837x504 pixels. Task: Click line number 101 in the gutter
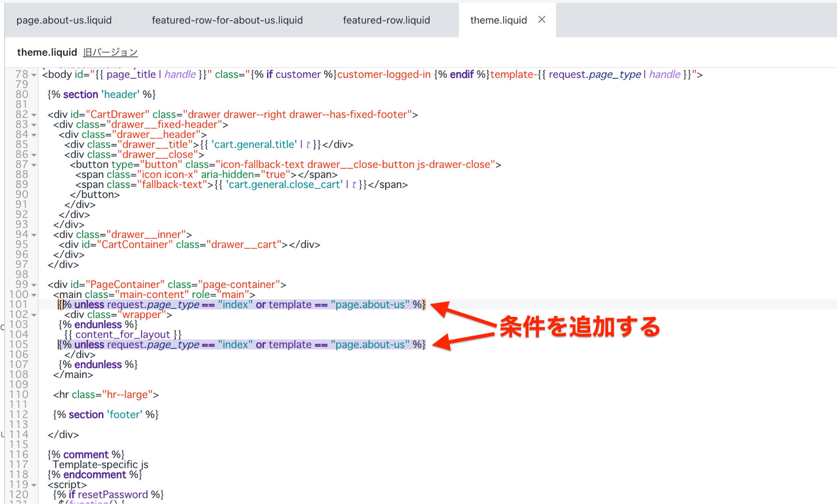pos(19,305)
